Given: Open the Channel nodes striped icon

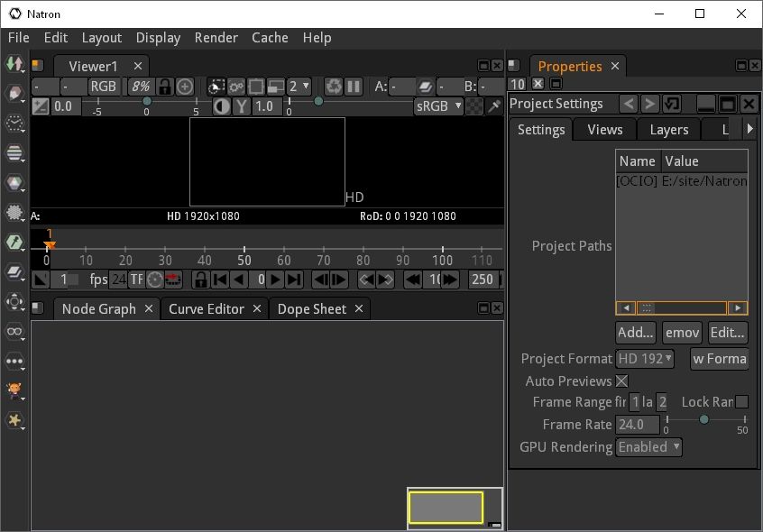Looking at the screenshot, I should [x=14, y=152].
